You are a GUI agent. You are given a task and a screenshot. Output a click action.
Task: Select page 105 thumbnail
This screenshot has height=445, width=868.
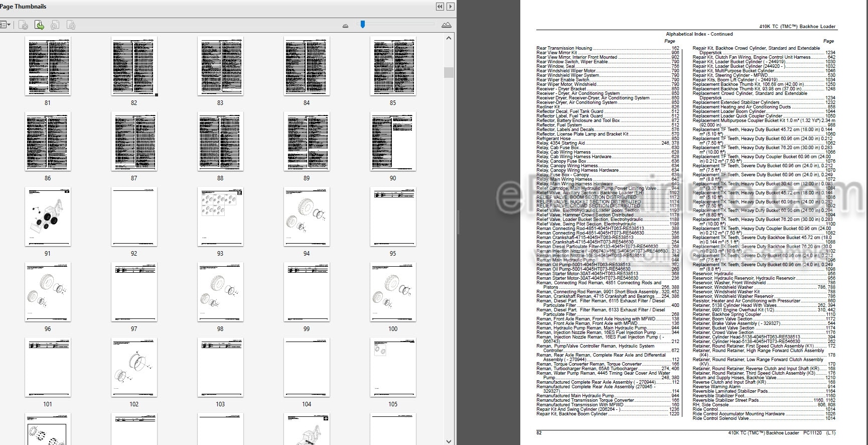(x=393, y=368)
